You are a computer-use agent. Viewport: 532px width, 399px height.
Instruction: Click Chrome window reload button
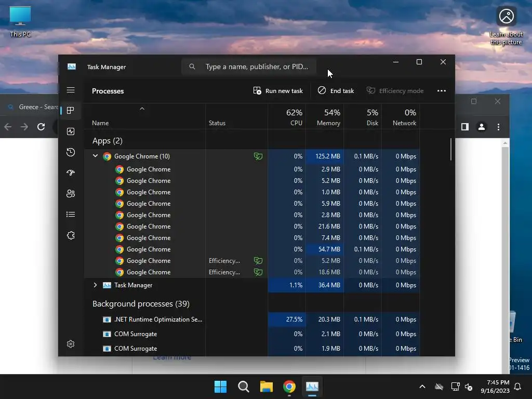coord(41,127)
